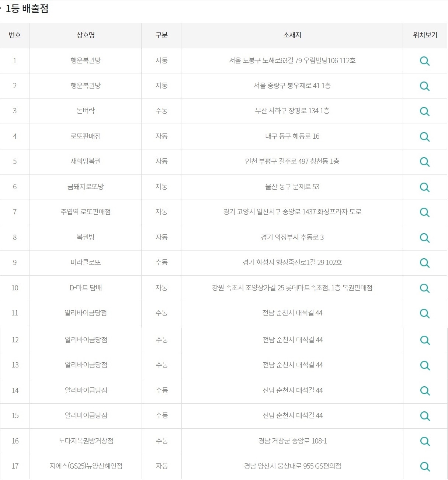Screen dimensions: 448x480
Task: View location of 지에스(GS25)뉴양산혜인점
Action: [x=425, y=466]
